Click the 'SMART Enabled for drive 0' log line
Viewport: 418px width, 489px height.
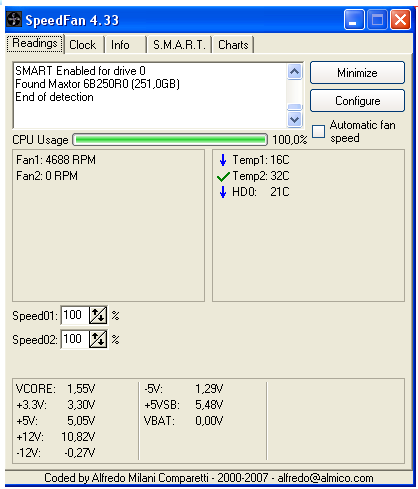point(80,71)
